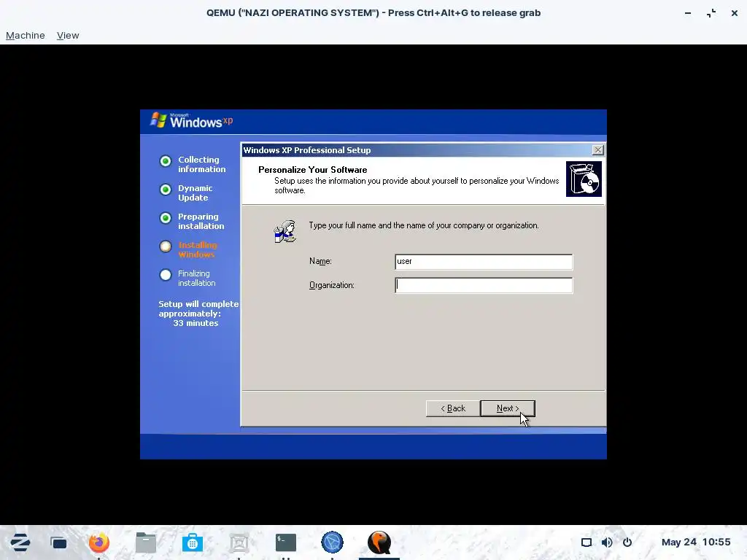Select the QEMU taskbar icon
The image size is (747, 560).
pos(379,542)
